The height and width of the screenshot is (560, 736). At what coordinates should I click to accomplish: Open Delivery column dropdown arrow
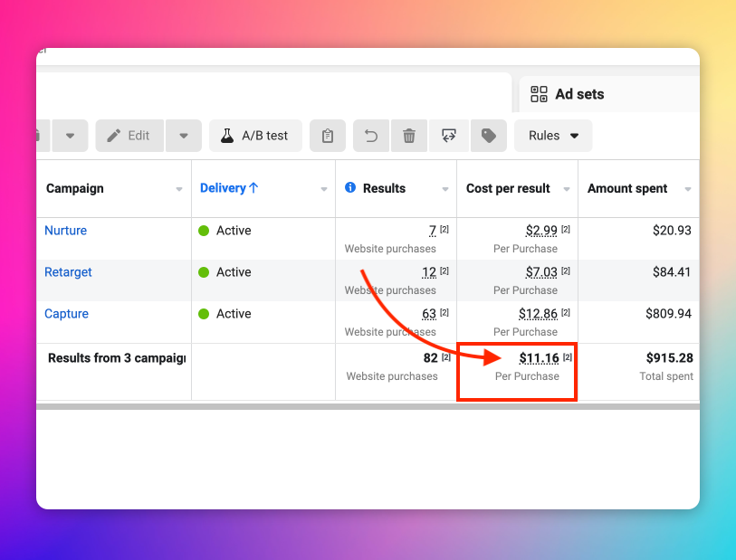324,189
